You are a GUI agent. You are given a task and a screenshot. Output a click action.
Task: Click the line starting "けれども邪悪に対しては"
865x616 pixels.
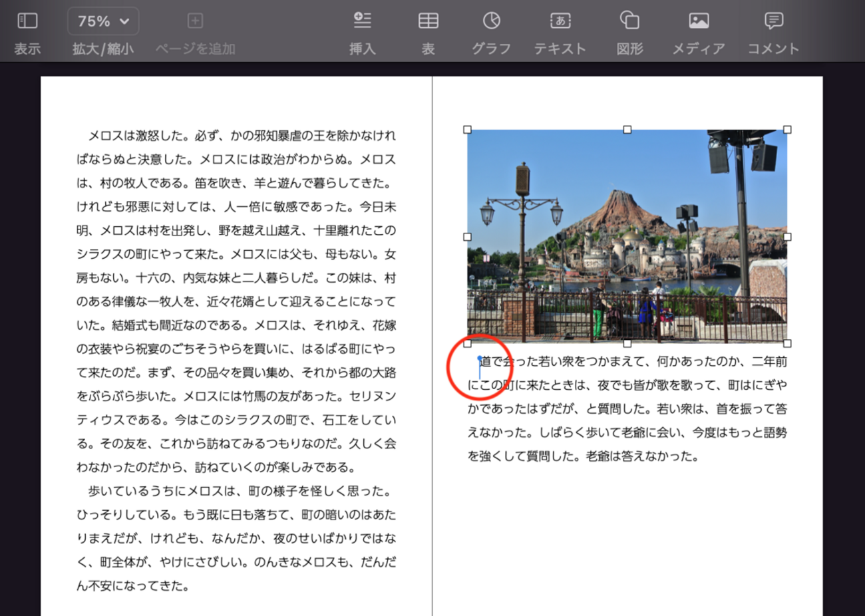(236, 207)
